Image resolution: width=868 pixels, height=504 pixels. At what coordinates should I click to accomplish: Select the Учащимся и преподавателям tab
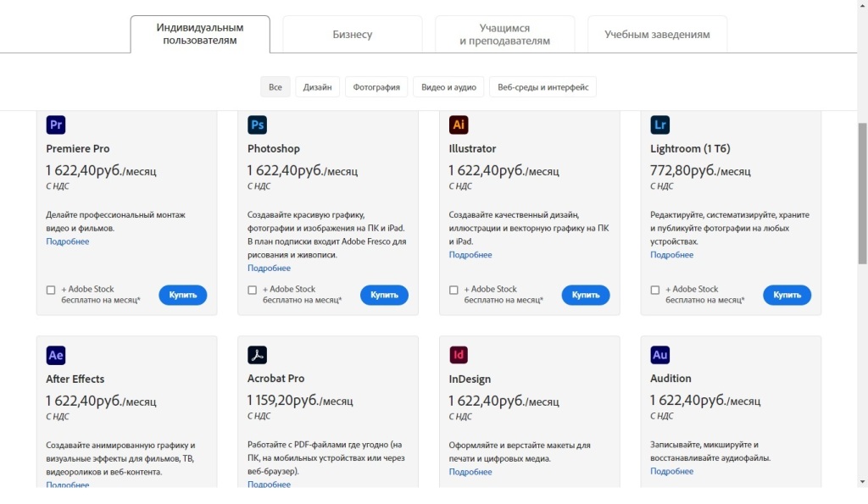coord(504,35)
